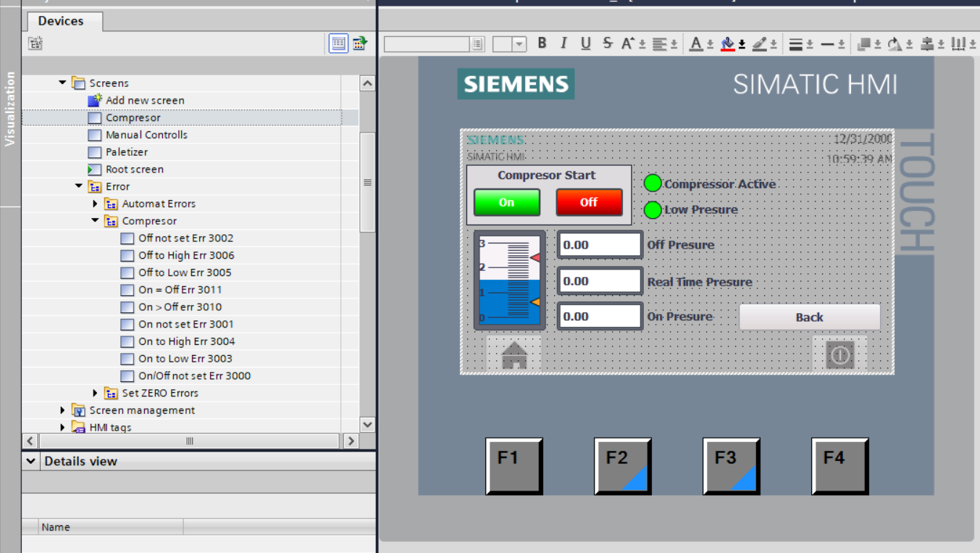The image size is (980, 553).
Task: Click the green On button
Action: pyautogui.click(x=506, y=202)
